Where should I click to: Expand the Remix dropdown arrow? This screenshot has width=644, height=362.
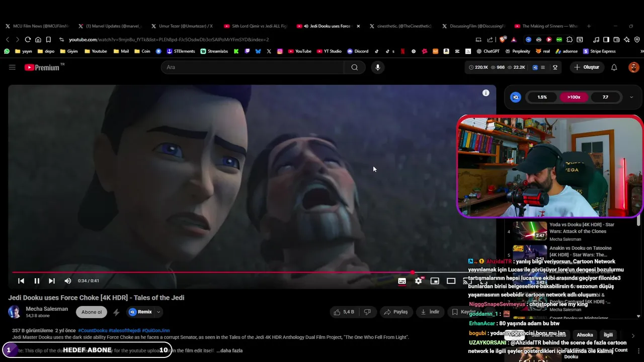(158, 312)
